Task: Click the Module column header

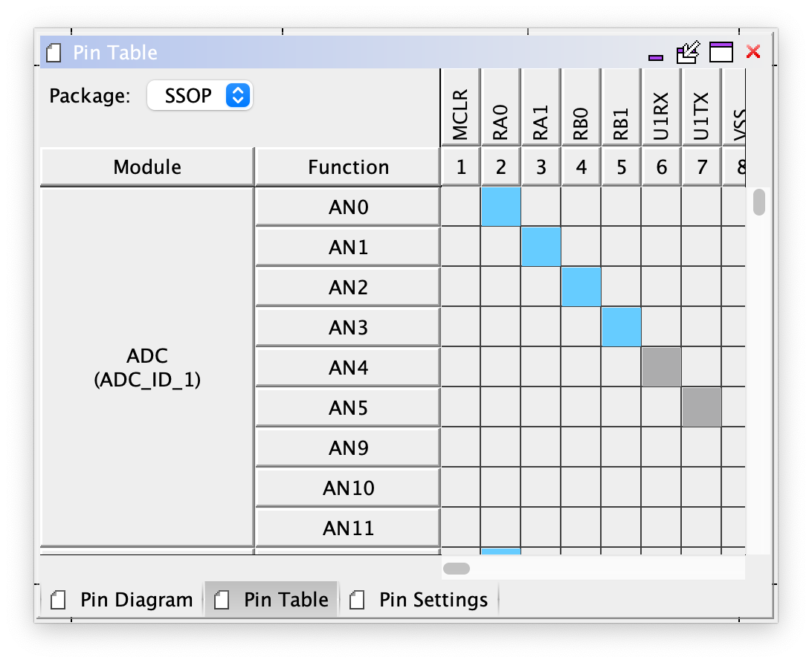Action: pos(147,167)
